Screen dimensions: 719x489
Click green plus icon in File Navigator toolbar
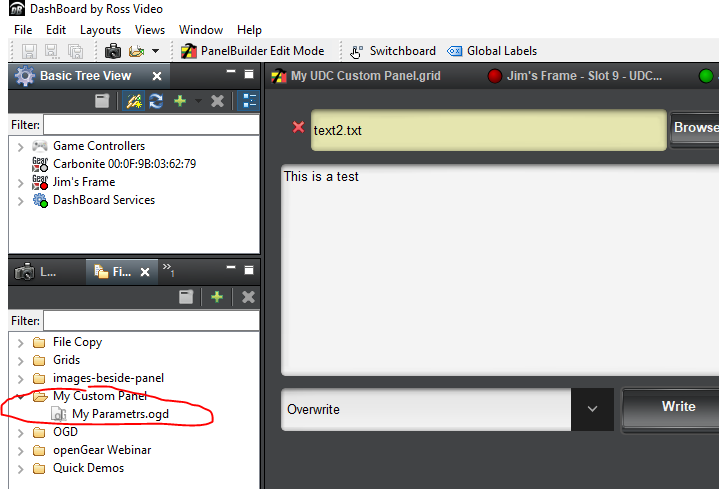tap(217, 297)
